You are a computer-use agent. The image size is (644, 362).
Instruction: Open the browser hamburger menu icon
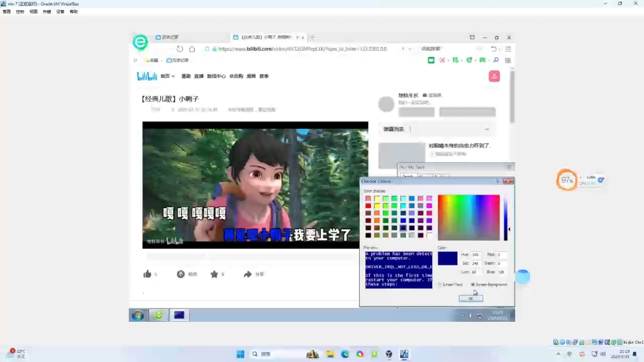coord(508,49)
